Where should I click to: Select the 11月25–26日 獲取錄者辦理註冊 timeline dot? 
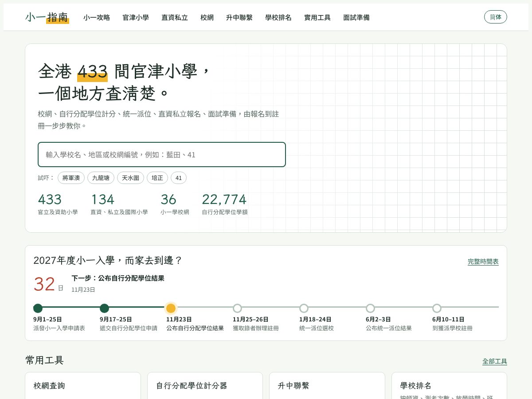click(237, 308)
